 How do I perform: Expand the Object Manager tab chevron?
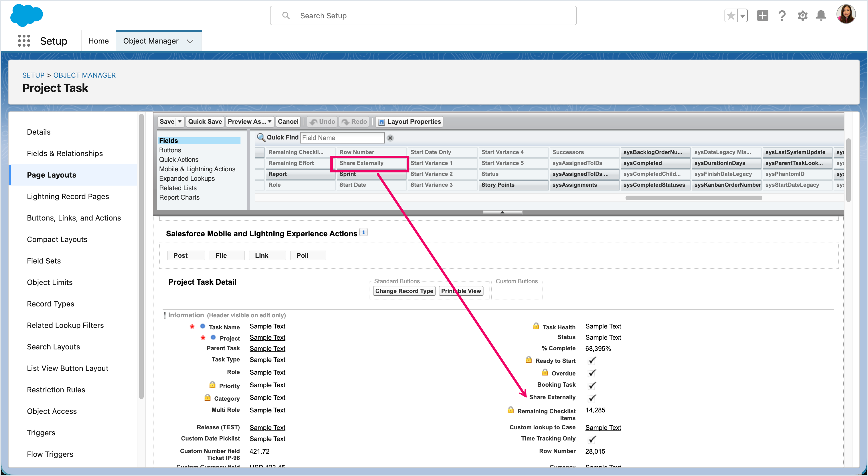(x=190, y=41)
